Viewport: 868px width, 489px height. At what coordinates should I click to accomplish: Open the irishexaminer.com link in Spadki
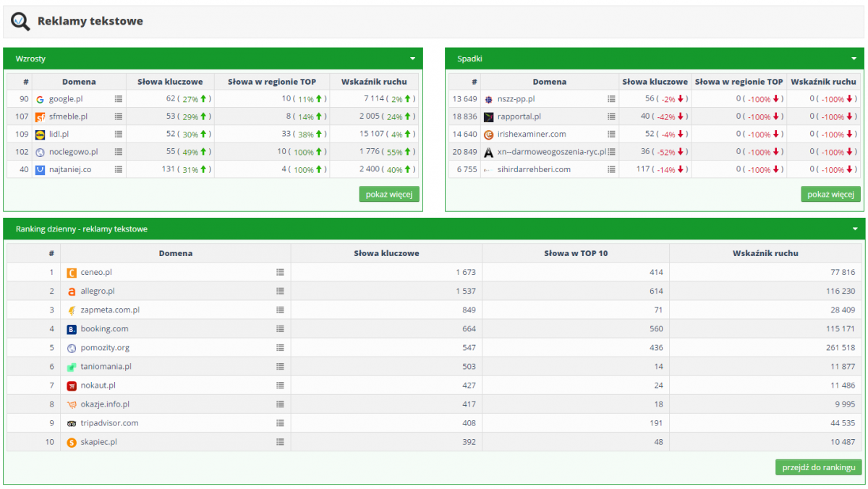(x=532, y=134)
